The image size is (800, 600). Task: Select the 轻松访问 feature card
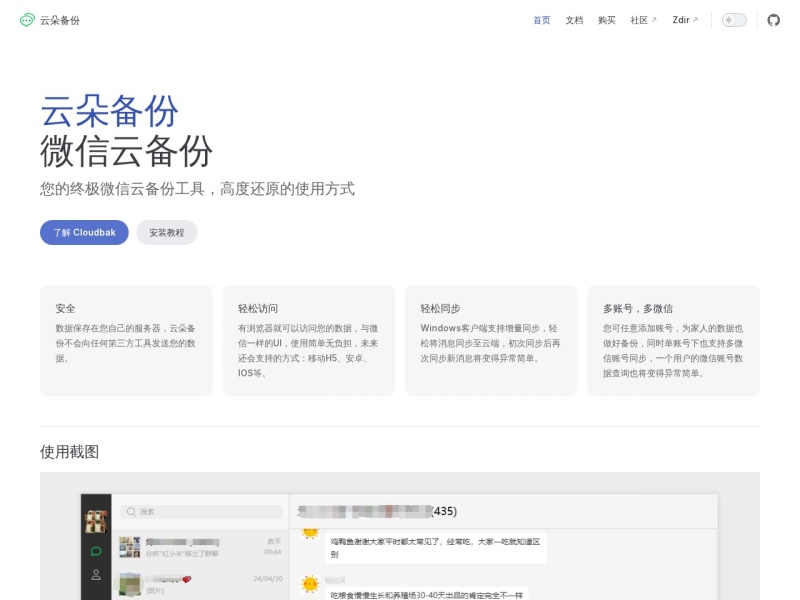click(309, 340)
